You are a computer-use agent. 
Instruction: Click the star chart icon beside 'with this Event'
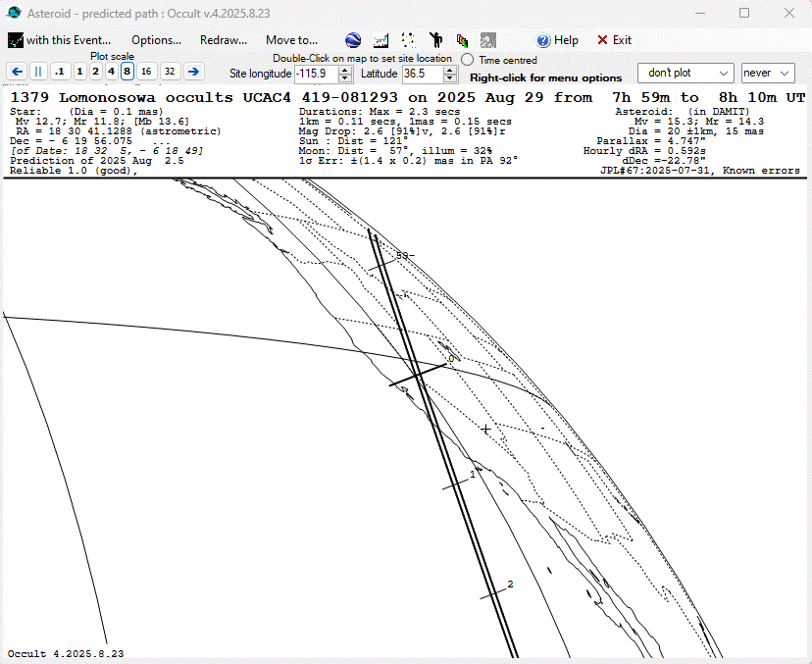[x=16, y=40]
